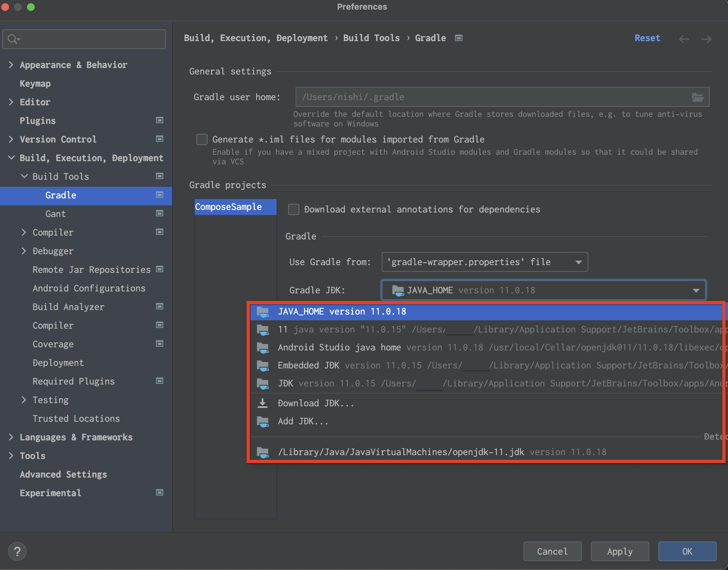Viewport: 728px width, 570px height.
Task: Choose Embedded JDK version 11.0.15
Action: (487, 366)
